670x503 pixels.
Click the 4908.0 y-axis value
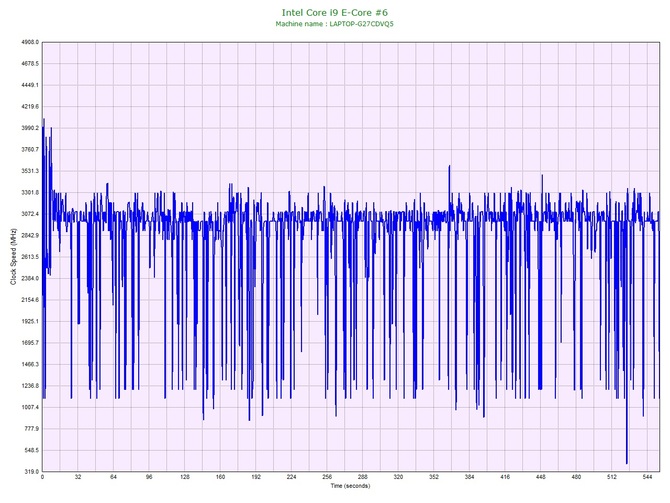[30, 42]
